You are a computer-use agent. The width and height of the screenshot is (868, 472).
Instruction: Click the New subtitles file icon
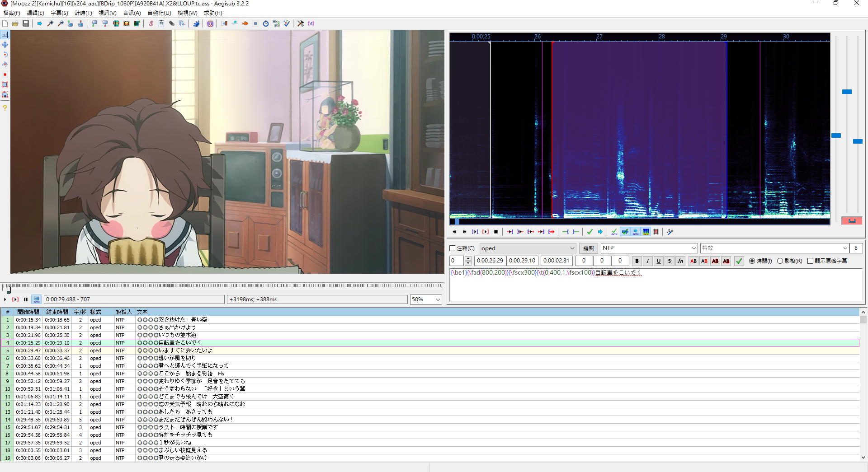(x=5, y=23)
